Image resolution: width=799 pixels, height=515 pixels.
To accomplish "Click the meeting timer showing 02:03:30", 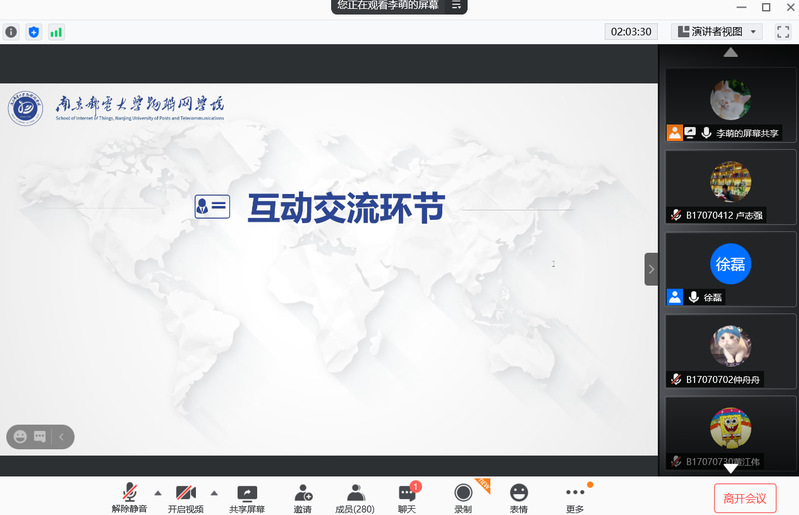I will click(x=632, y=31).
